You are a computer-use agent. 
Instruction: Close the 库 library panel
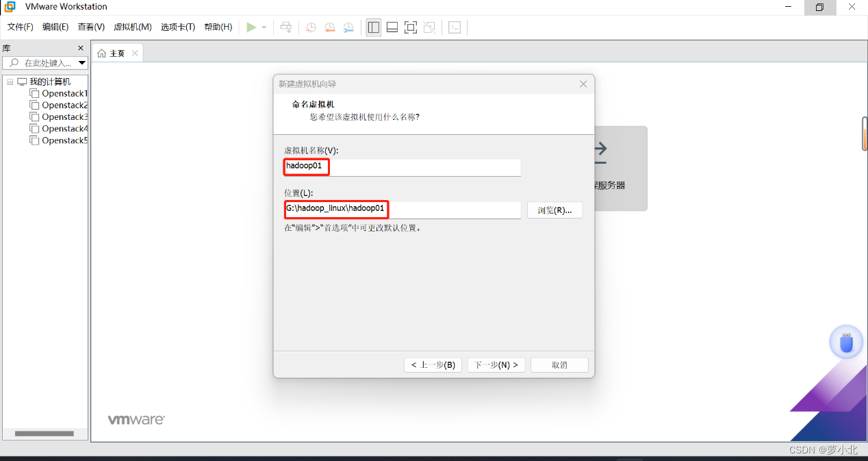[x=81, y=48]
